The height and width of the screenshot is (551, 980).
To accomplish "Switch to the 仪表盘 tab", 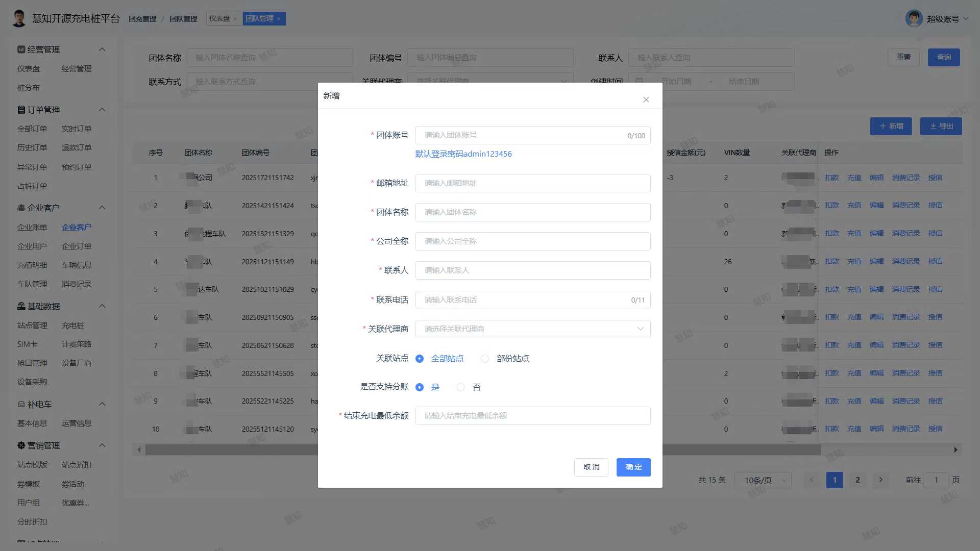I will click(x=220, y=19).
